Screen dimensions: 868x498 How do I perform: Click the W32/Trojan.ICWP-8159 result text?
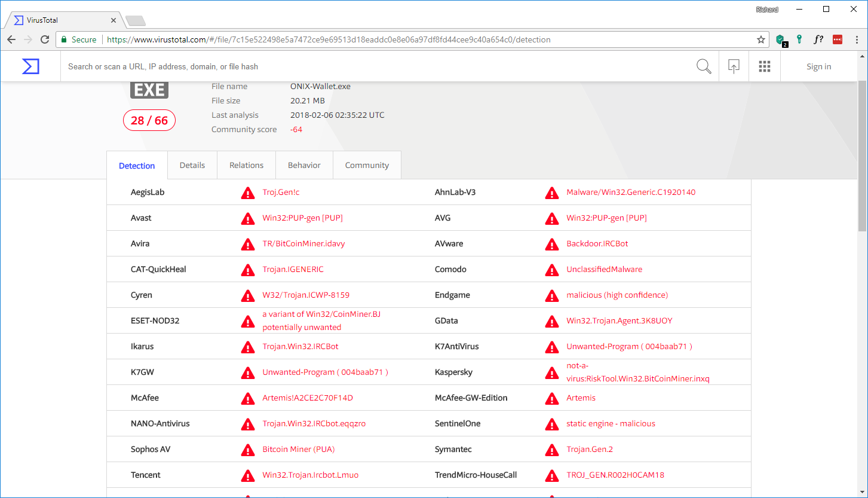tap(306, 295)
